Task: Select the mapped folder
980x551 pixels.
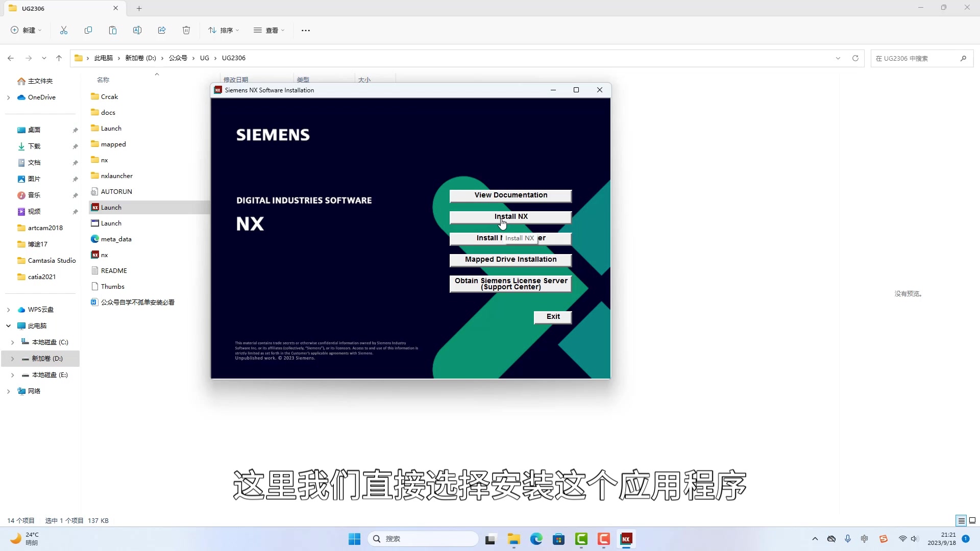Action: tap(113, 144)
